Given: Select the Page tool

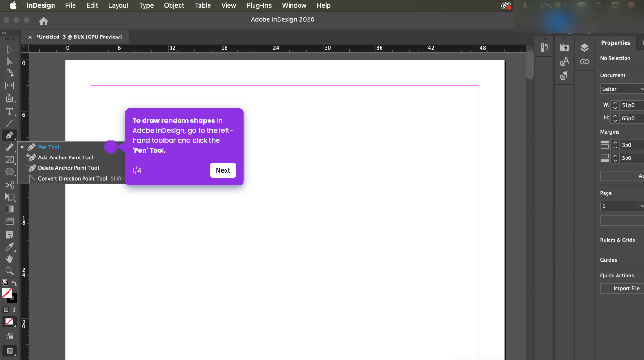Looking at the screenshot, I should [x=9, y=74].
